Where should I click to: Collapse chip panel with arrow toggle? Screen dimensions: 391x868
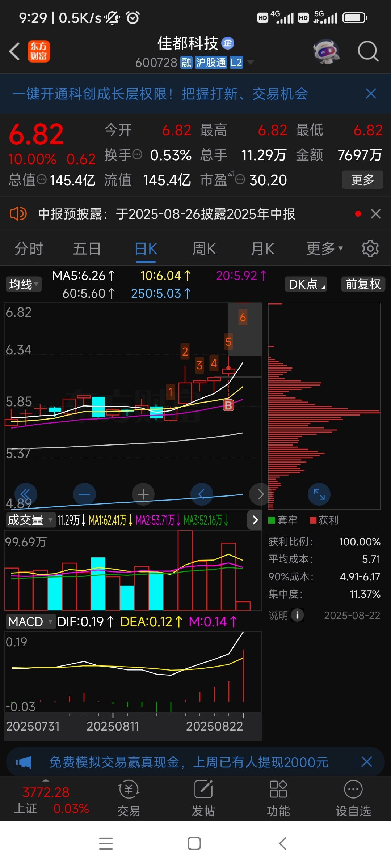[x=255, y=520]
